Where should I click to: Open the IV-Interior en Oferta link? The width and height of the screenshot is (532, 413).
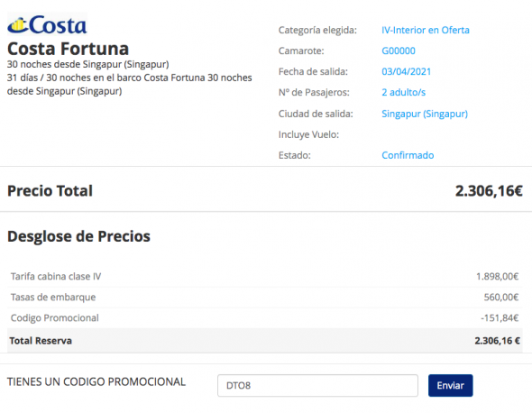point(426,30)
